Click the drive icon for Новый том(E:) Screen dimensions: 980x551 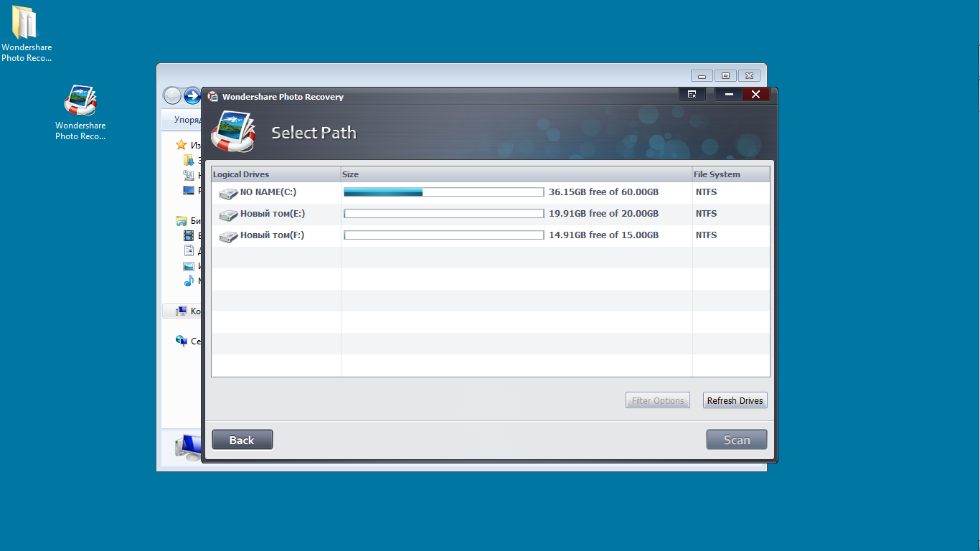click(x=229, y=215)
